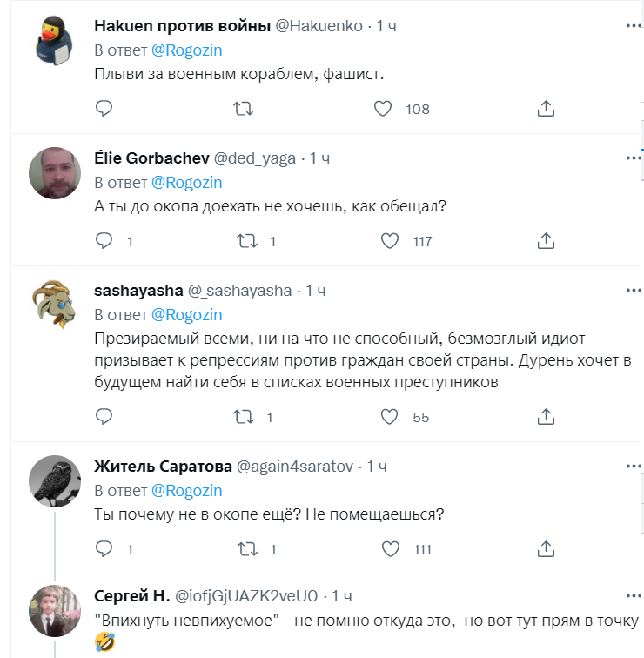The width and height of the screenshot is (644, 658).
Task: Reply to sashayasha's tweet
Action: (x=104, y=417)
